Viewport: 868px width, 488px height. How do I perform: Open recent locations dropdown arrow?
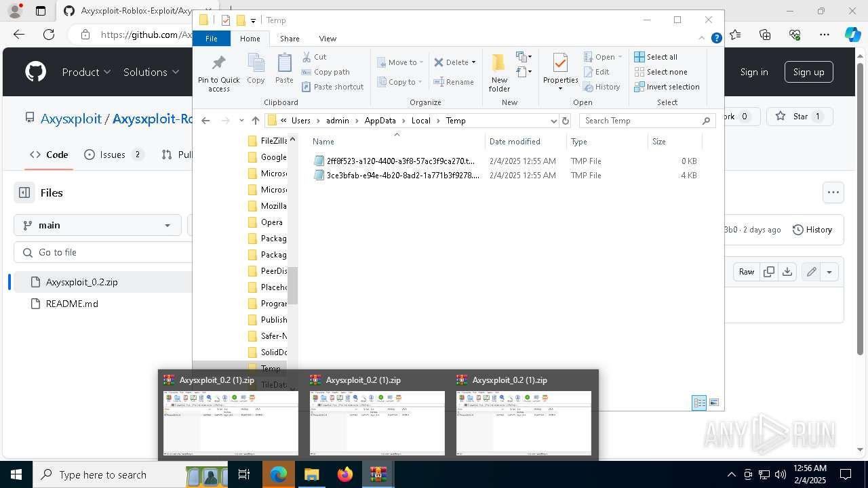click(241, 121)
